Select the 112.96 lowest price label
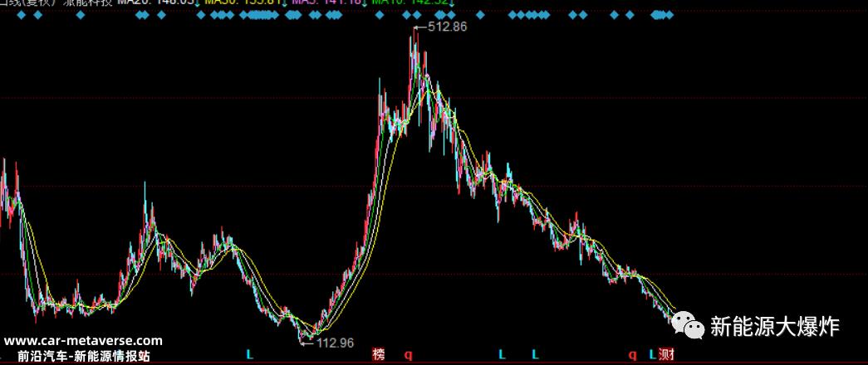This screenshot has width=868, height=365. click(335, 343)
